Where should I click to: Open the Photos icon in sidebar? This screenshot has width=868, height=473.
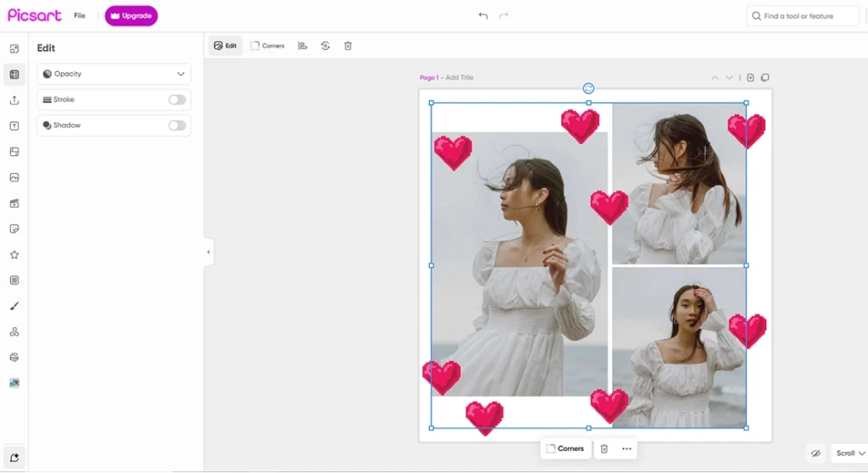[14, 177]
